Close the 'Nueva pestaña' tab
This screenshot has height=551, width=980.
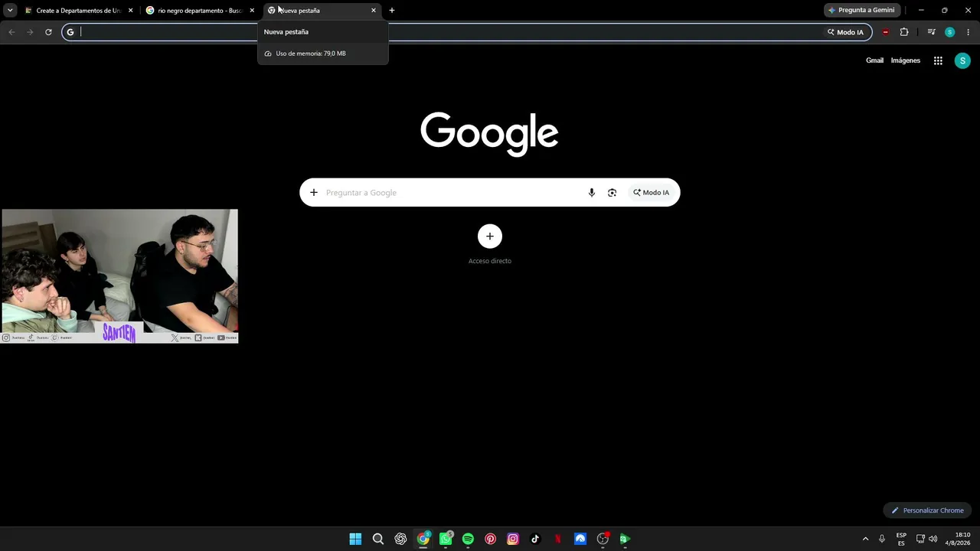point(374,11)
